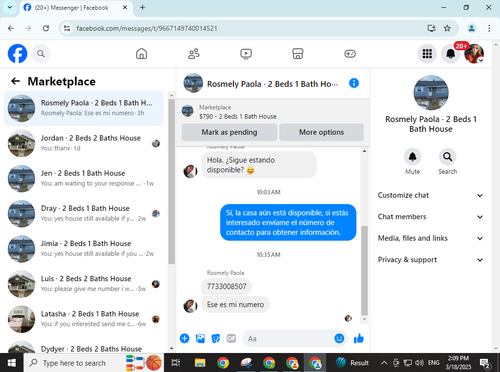Open Latasha - 2 Beds 1 Bath House chat
The height and width of the screenshot is (372, 500).
pyautogui.click(x=84, y=319)
